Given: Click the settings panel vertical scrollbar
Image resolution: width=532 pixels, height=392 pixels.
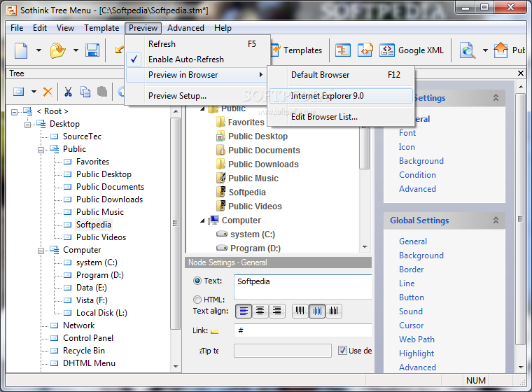Looking at the screenshot, I should [520, 219].
